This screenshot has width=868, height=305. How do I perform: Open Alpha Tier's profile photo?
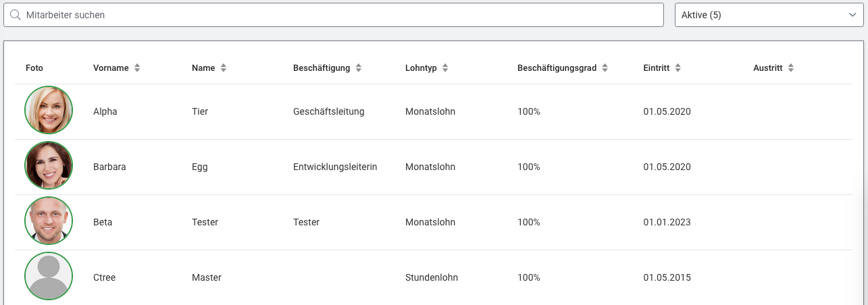[x=49, y=111]
